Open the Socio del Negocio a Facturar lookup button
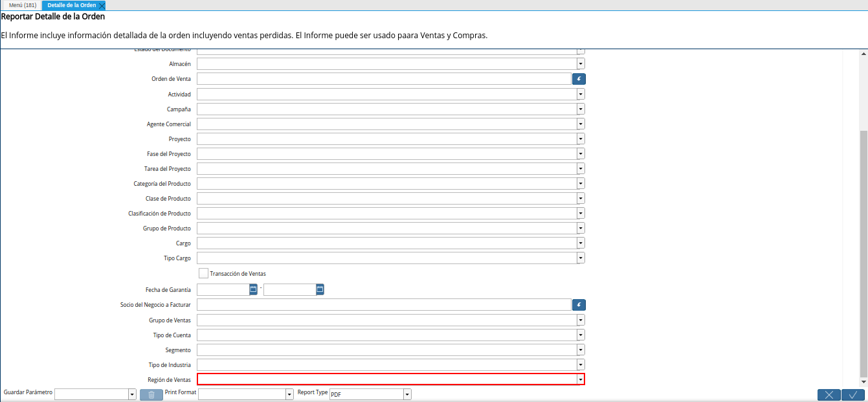Viewport: 868px width, 402px height. pos(579,305)
